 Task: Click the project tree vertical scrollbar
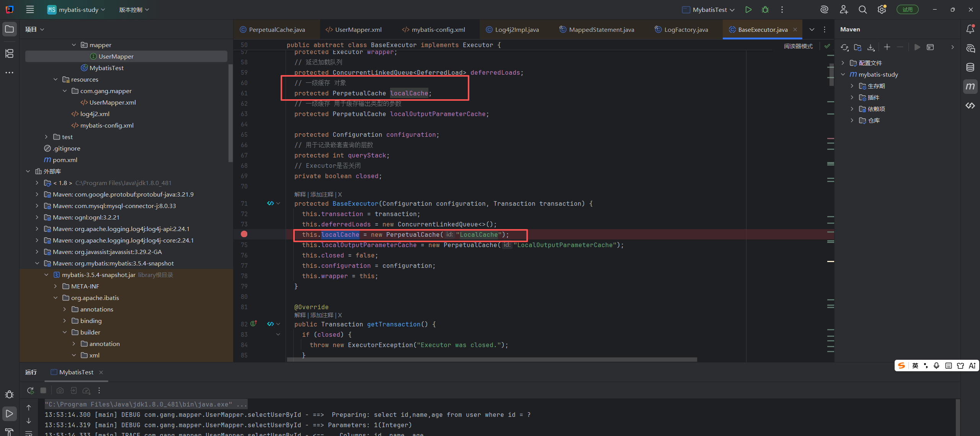coord(230,113)
